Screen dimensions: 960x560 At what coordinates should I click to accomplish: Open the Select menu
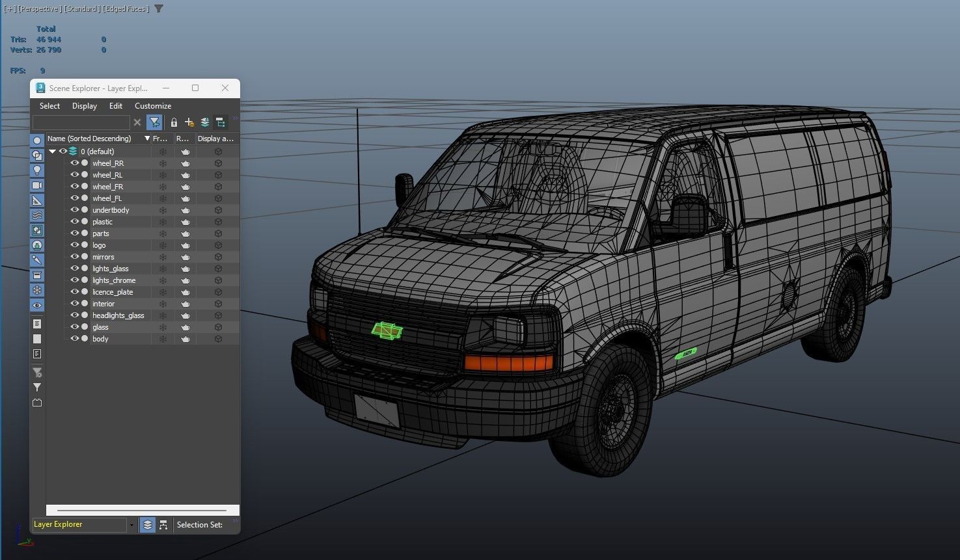49,106
